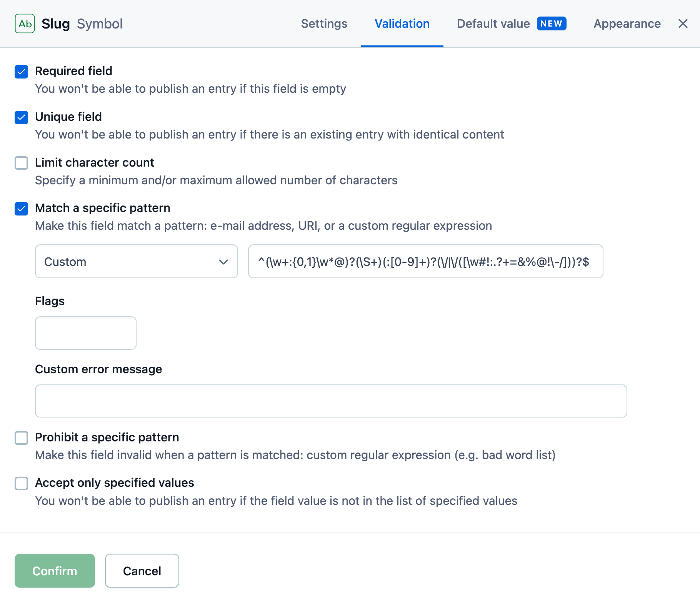Enable the Prohibit a specific pattern checkbox

pyautogui.click(x=22, y=438)
